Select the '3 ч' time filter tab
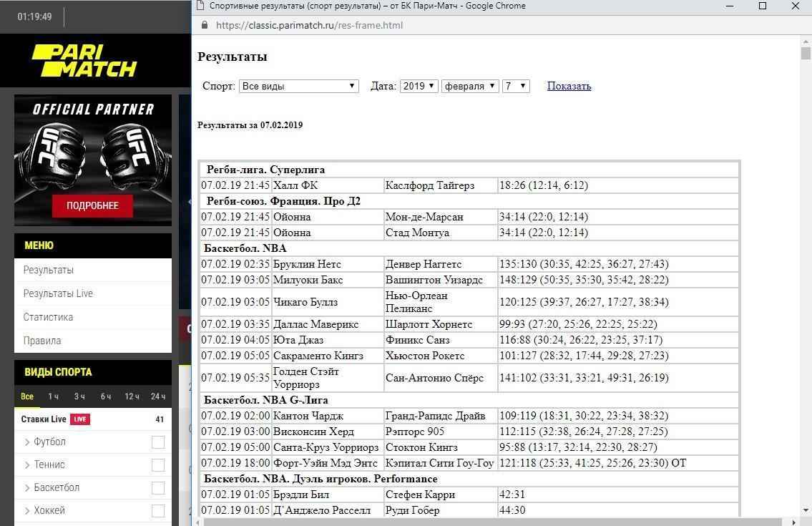This screenshot has width=812, height=526. coord(79,396)
